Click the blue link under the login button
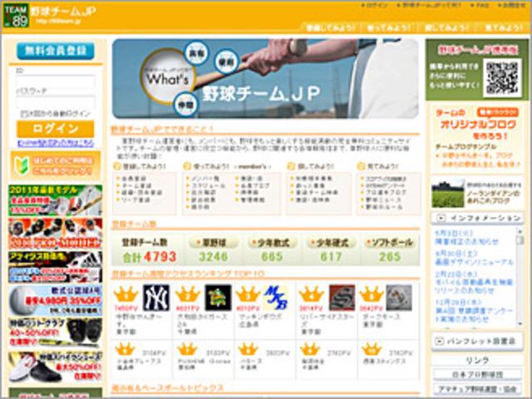 coord(56,143)
